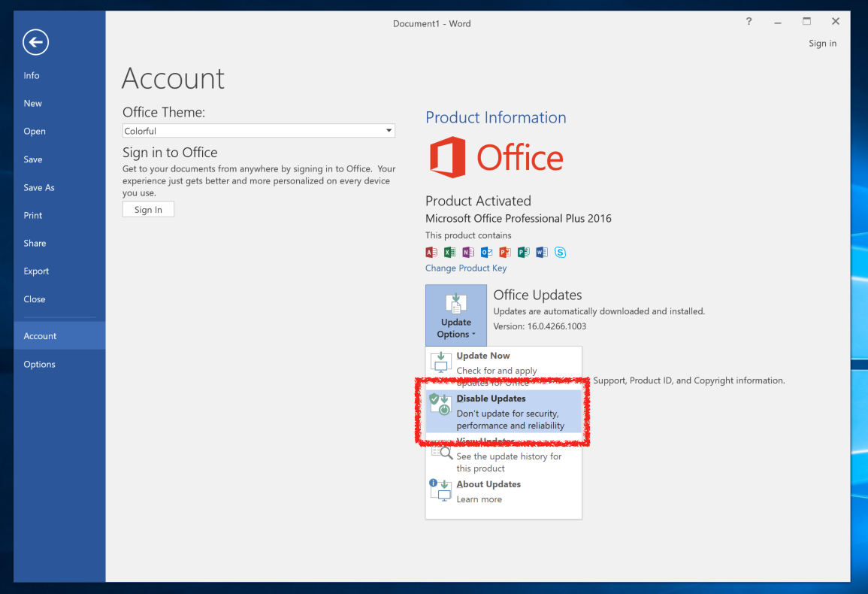Open the help question mark
This screenshot has height=594, width=868.
[749, 22]
